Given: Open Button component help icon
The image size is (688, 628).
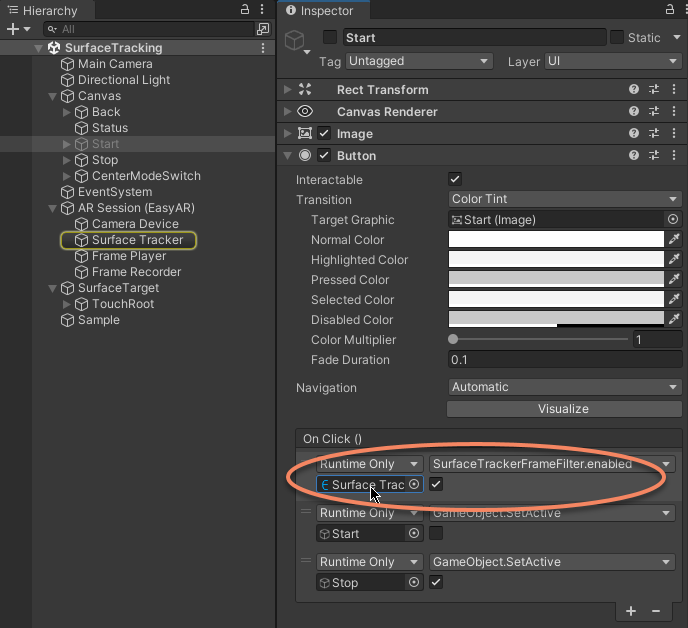Looking at the screenshot, I should (x=634, y=156).
